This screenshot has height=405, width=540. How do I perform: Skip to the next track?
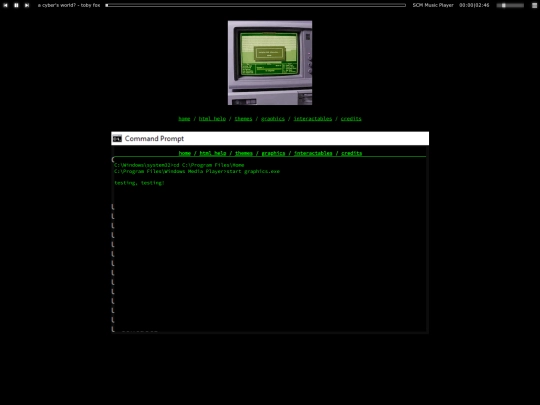click(x=27, y=5)
